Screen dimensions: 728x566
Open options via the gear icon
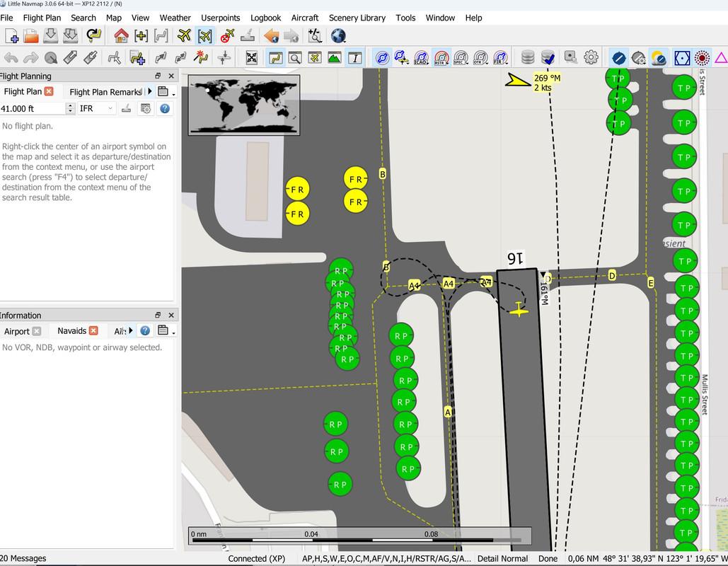591,57
